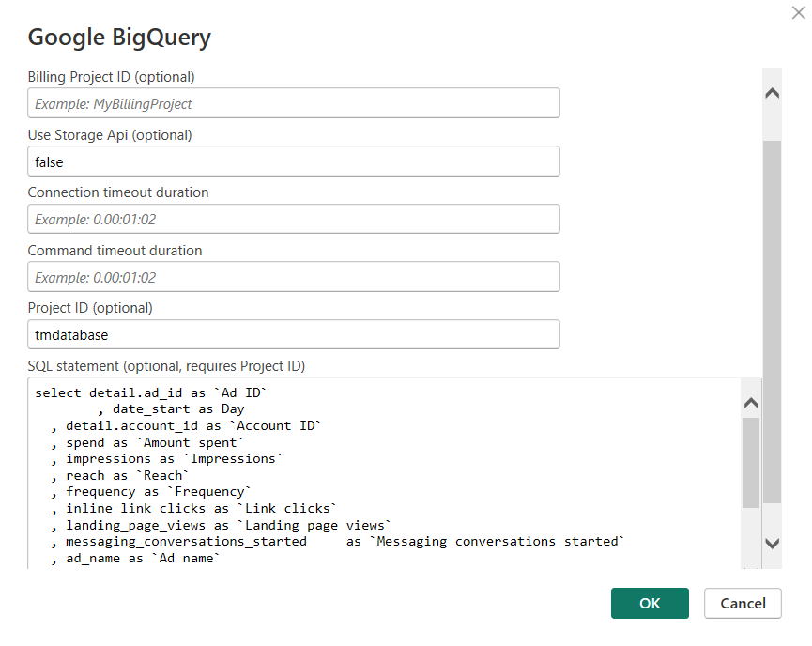
Task: Click OK to confirm the connection
Action: point(650,603)
